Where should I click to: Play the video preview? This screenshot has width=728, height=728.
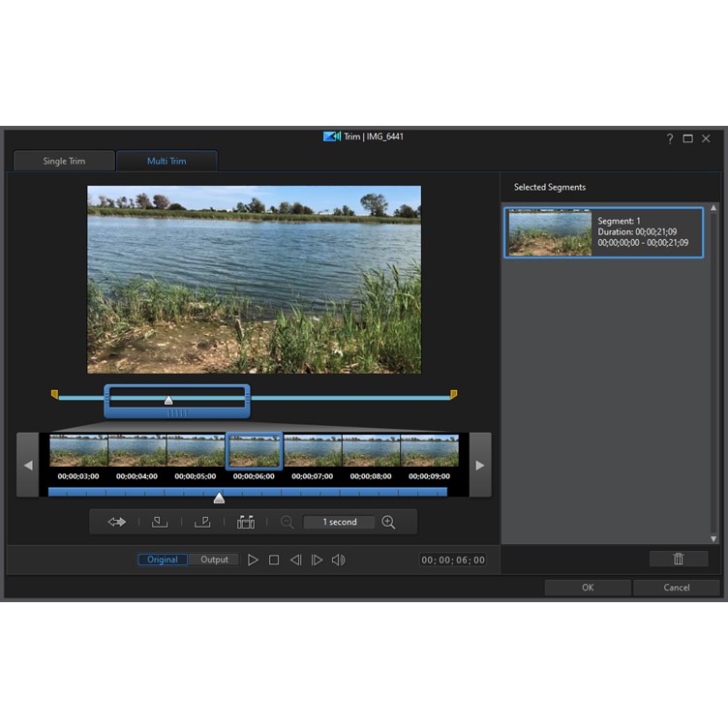(253, 560)
